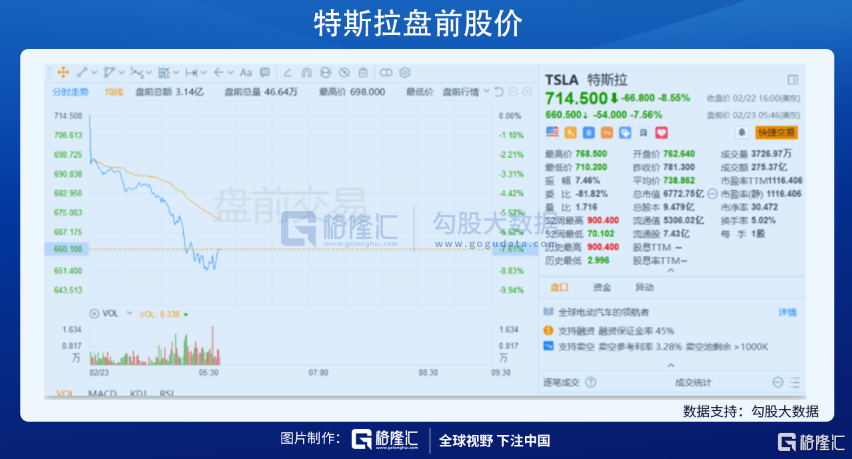This screenshot has height=459, width=852.
Task: Select the crosshair cursor tool
Action: [x=63, y=72]
